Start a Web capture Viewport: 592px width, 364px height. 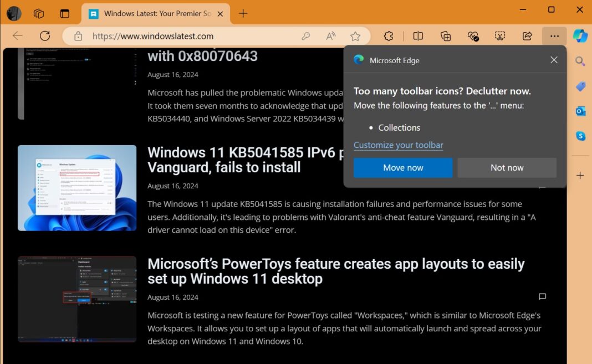[499, 35]
